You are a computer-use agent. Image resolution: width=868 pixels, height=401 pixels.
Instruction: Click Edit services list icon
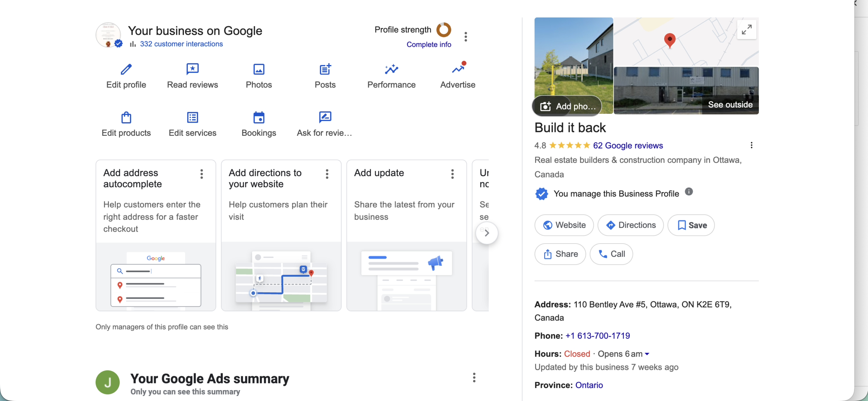coord(192,118)
